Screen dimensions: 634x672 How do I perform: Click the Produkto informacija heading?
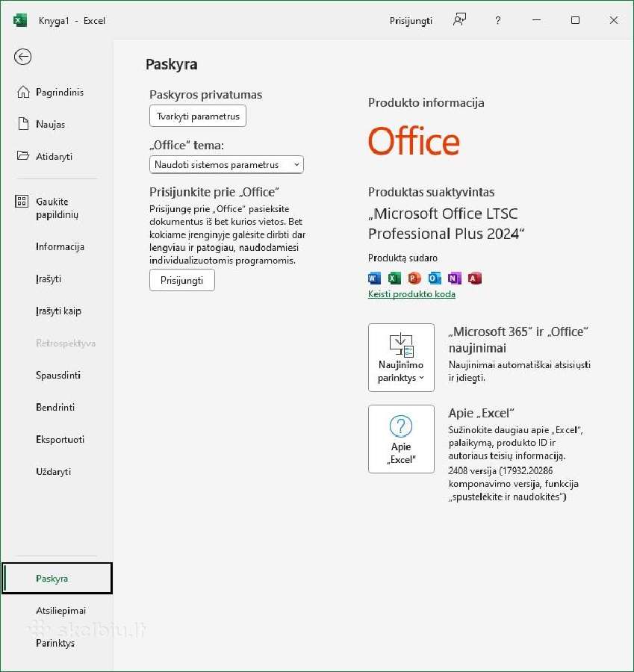pyautogui.click(x=426, y=102)
